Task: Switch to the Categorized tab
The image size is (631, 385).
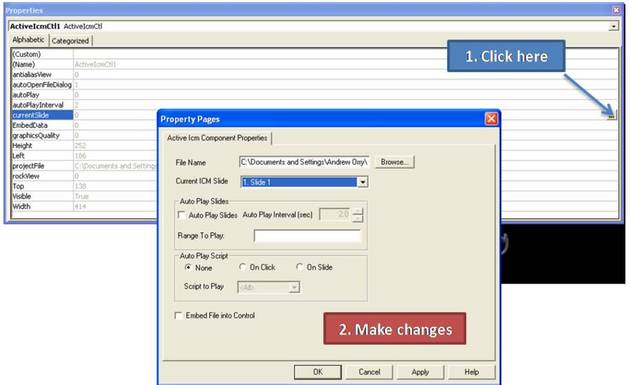Action: 70,41
